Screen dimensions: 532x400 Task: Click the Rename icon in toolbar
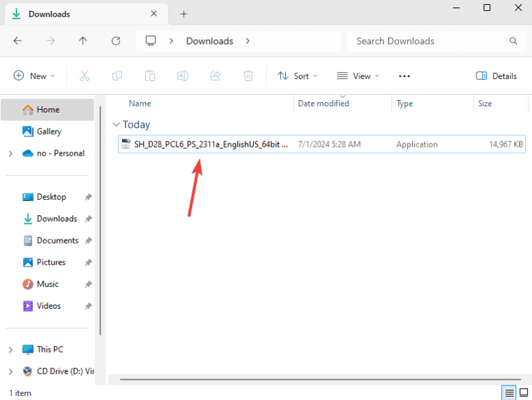pos(183,76)
